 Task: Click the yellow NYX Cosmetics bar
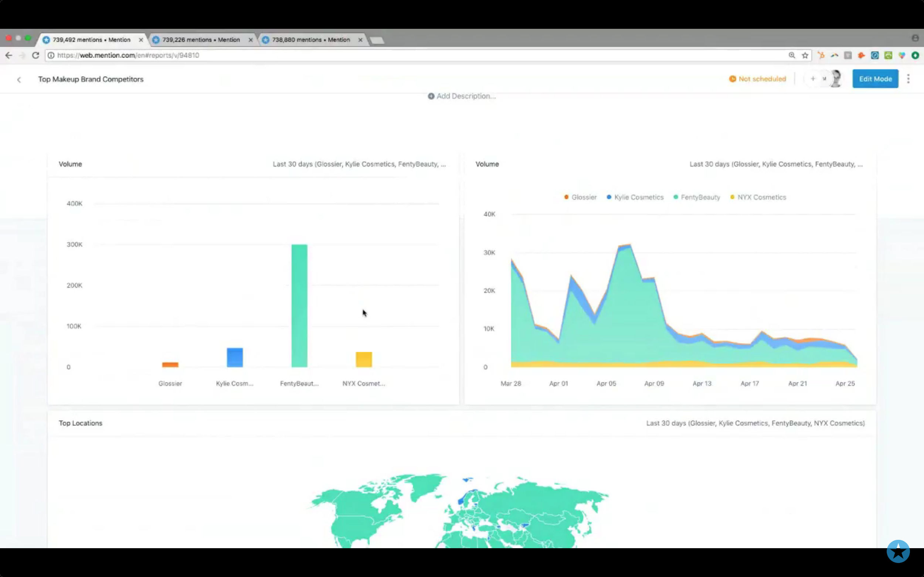364,359
